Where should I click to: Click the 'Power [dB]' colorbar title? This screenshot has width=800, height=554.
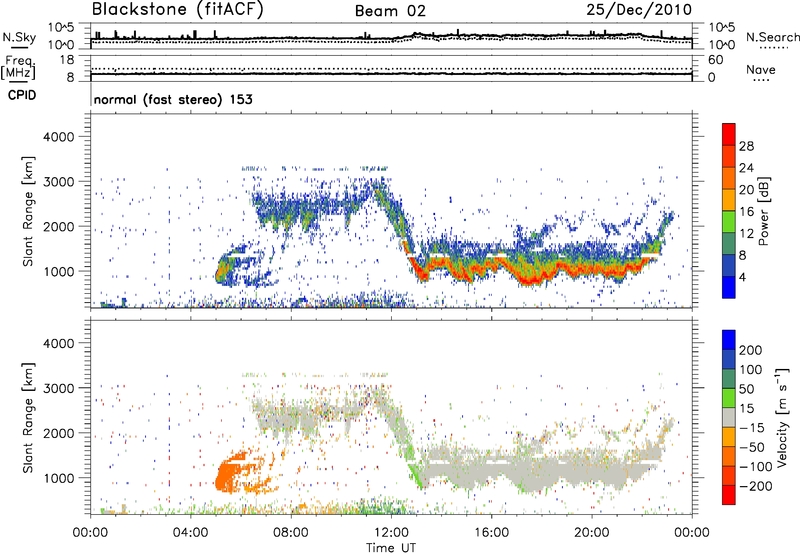[x=763, y=211]
